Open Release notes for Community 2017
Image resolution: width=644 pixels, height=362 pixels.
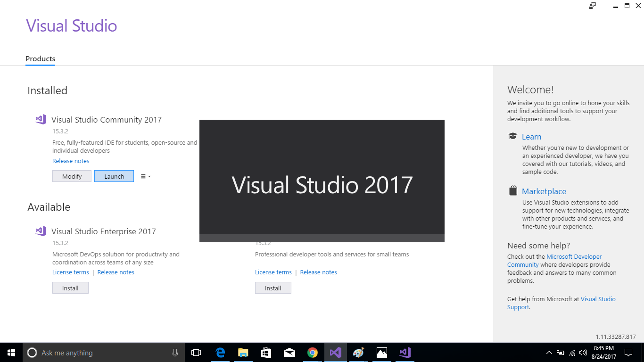pos(71,161)
